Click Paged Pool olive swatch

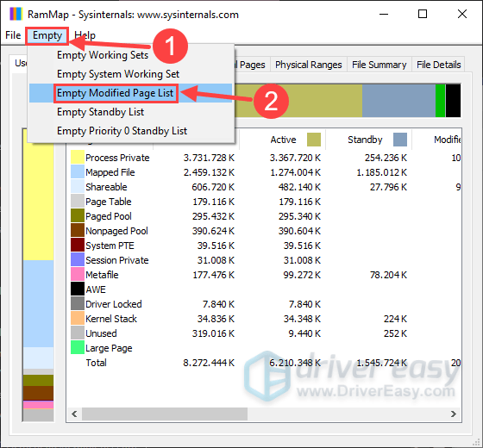(x=78, y=216)
